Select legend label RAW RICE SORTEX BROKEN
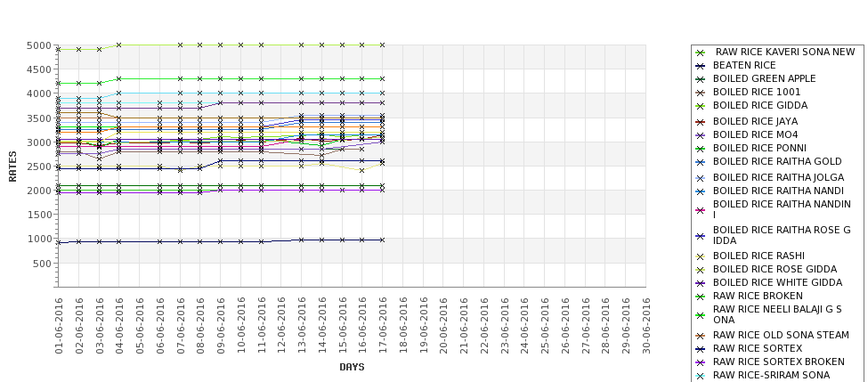Screen dimensions: 868x382 [778, 362]
